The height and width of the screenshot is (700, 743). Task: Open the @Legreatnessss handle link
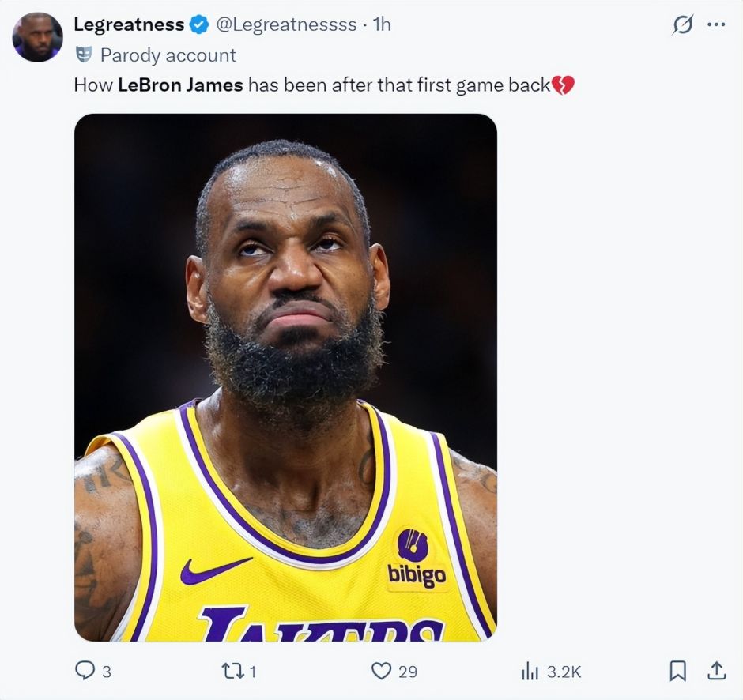[x=286, y=24]
